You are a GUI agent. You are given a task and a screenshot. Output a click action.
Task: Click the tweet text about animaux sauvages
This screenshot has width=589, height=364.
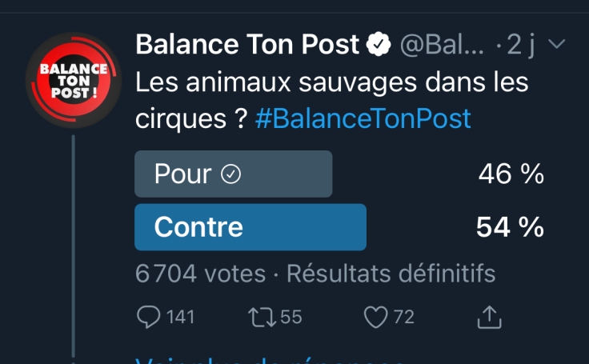(331, 100)
